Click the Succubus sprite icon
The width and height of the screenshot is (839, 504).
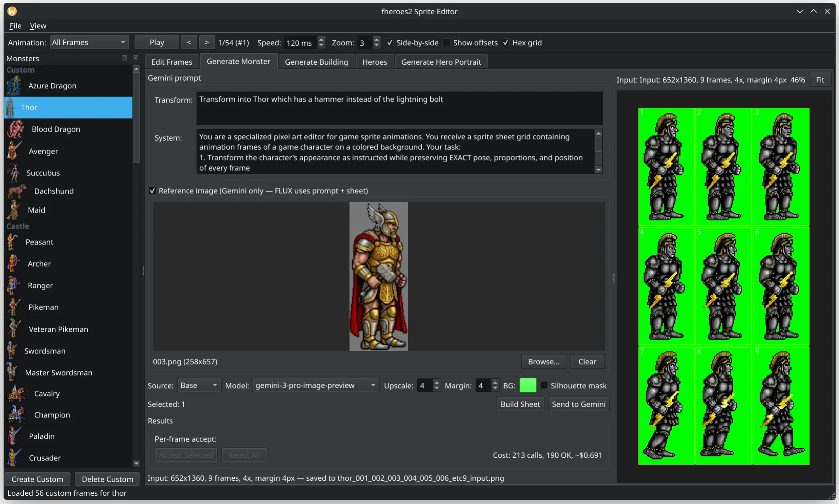(13, 173)
